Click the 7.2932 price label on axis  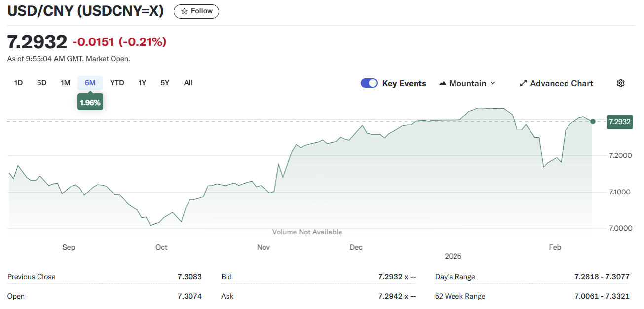(620, 122)
